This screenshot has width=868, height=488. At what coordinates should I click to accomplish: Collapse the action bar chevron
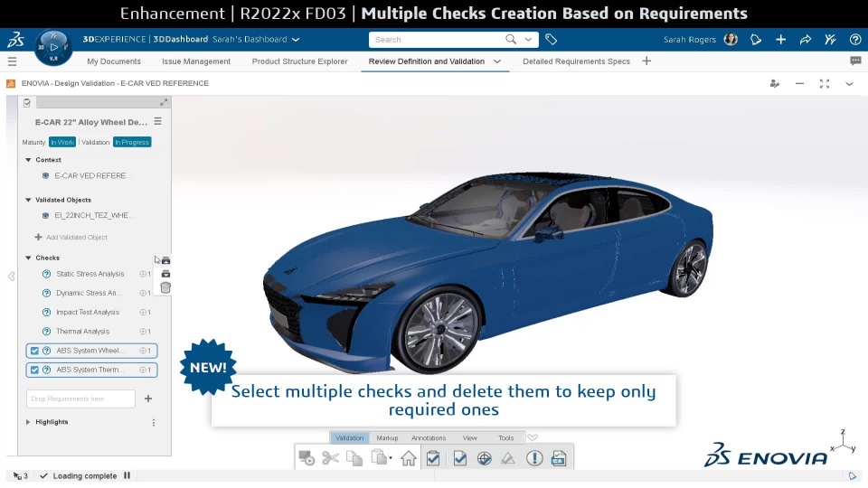click(533, 437)
